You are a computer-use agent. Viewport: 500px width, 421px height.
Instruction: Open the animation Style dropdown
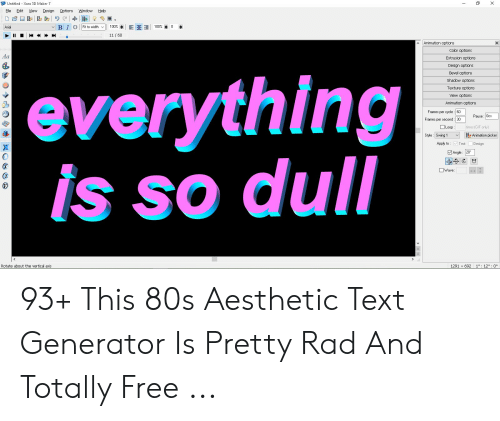coord(447,135)
